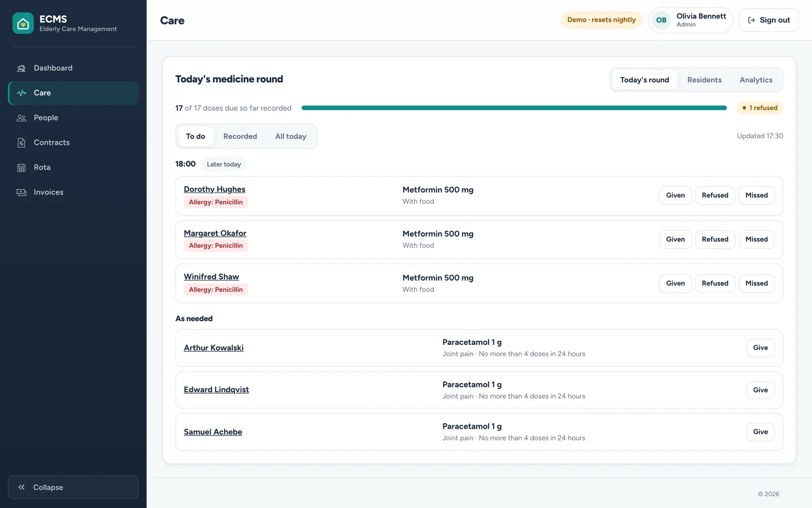Click the Contracts document icon

21,143
